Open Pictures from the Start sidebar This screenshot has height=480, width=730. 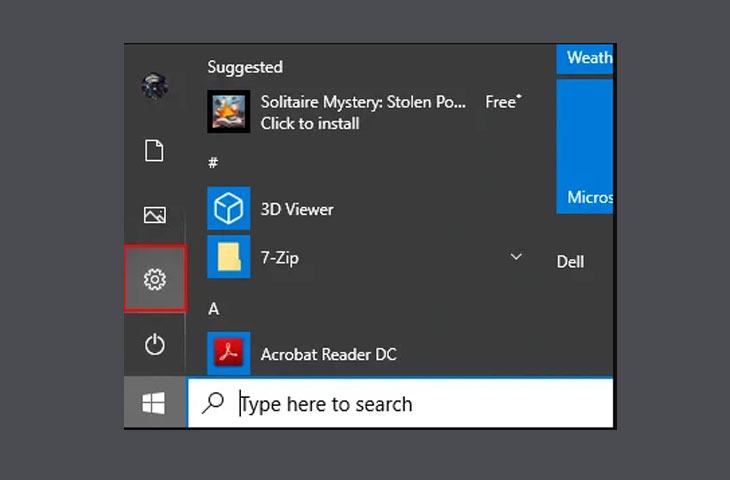155,215
